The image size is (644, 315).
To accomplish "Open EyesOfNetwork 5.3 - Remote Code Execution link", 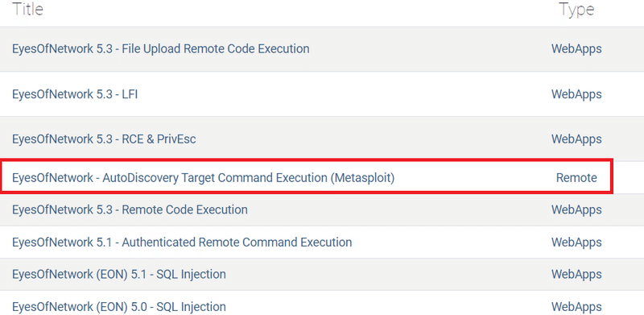I will (x=130, y=209).
